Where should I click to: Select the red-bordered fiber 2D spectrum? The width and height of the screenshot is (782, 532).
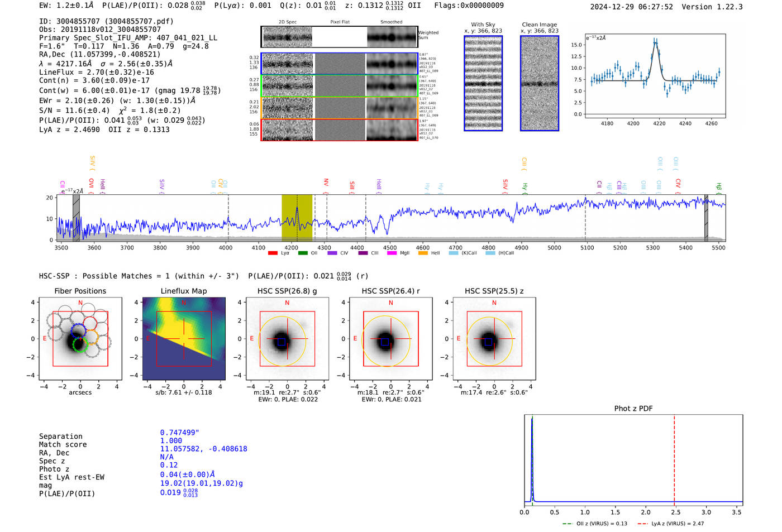(x=288, y=130)
